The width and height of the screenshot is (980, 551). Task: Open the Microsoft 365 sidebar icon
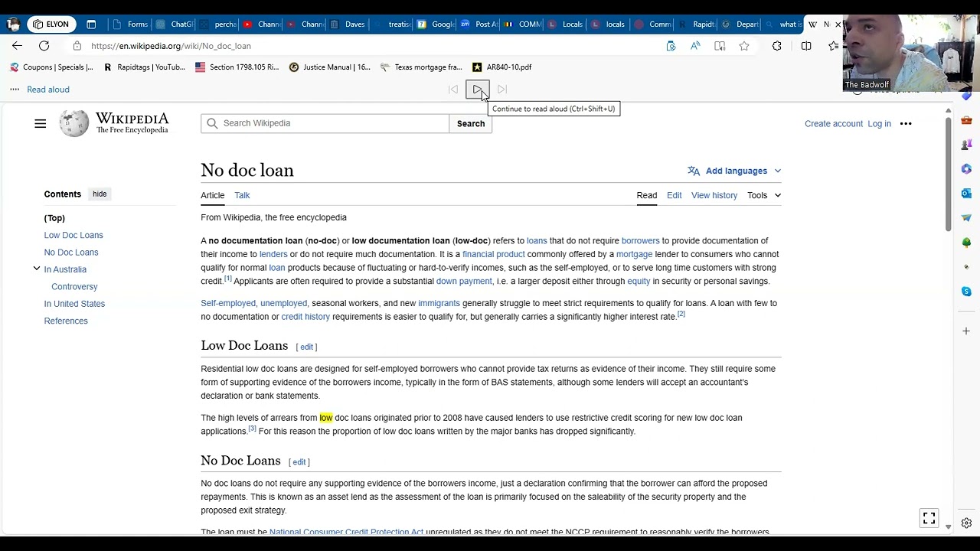tap(966, 169)
